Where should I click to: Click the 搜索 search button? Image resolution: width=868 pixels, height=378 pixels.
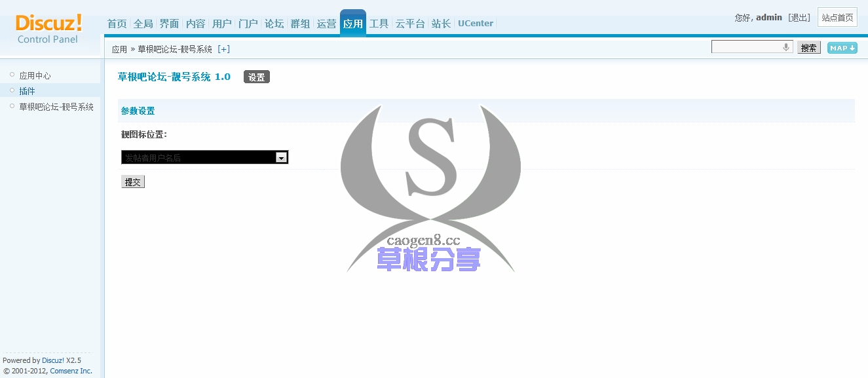[808, 48]
